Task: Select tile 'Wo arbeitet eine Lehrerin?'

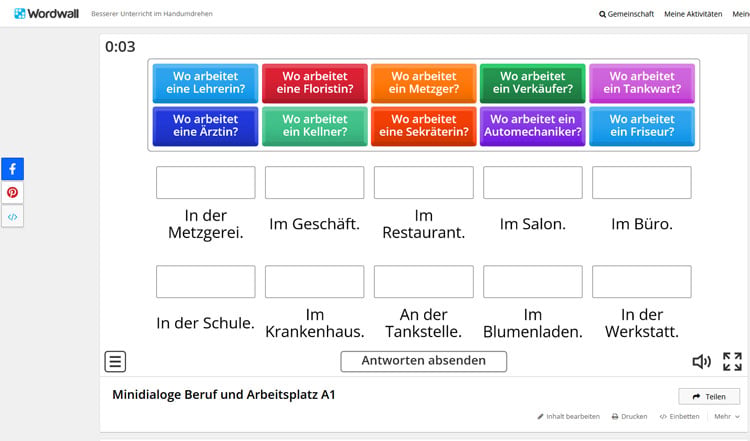Action: pos(205,83)
